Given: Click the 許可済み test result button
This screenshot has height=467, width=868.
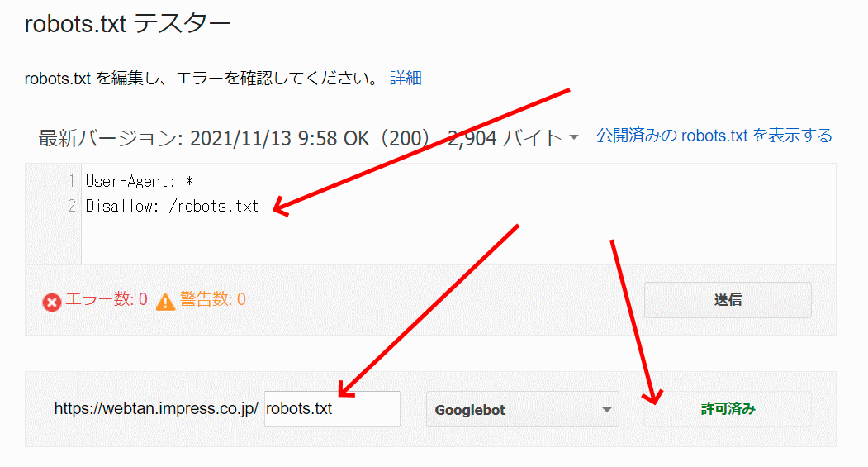Looking at the screenshot, I should pos(728,409).
